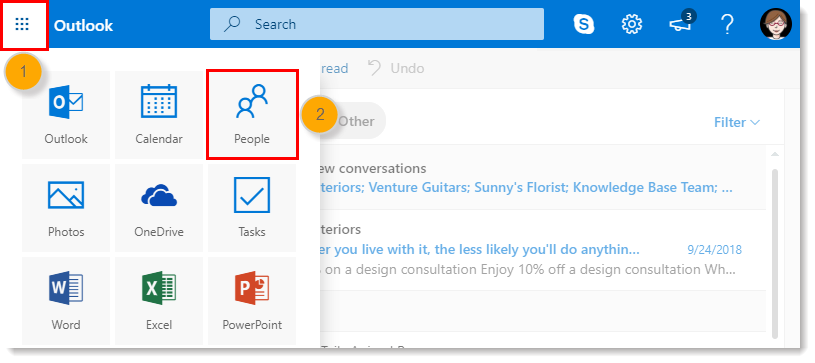The width and height of the screenshot is (815, 363).
Task: Open the new conversations senders line
Action: click(527, 188)
